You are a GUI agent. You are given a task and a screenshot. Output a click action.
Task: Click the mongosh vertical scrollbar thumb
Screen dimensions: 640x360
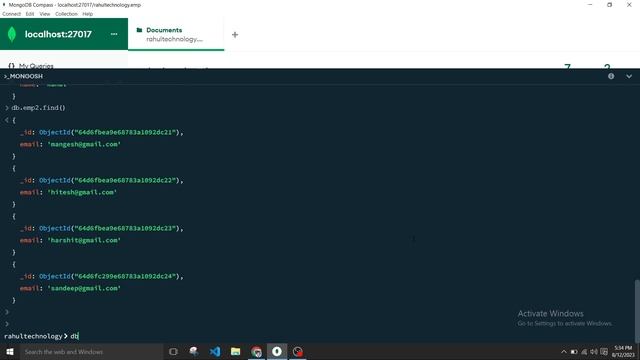[637, 310]
